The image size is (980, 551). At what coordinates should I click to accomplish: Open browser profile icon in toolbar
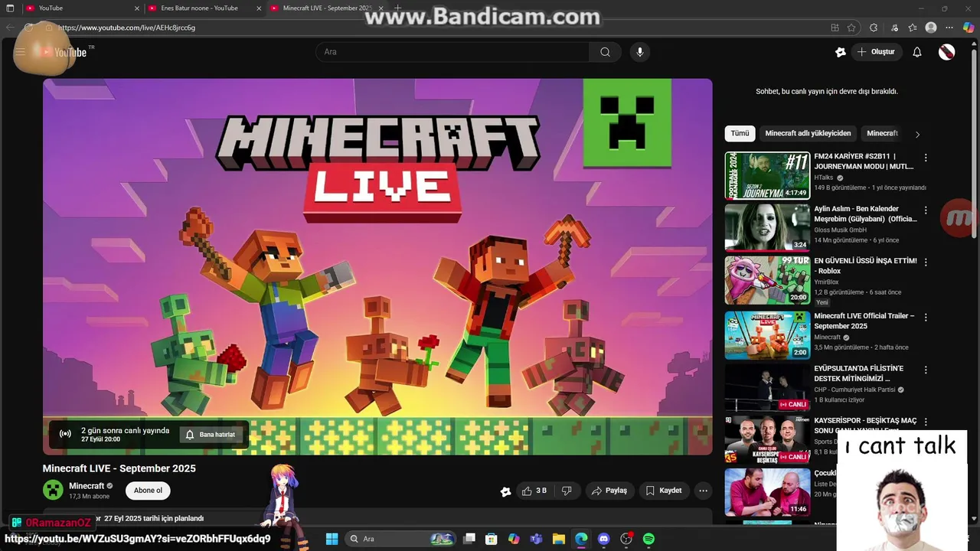coord(931,28)
